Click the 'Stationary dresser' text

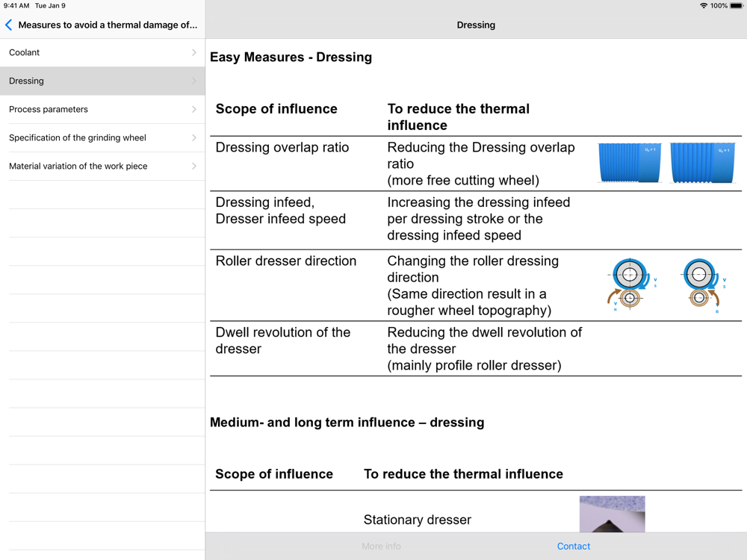click(x=418, y=520)
